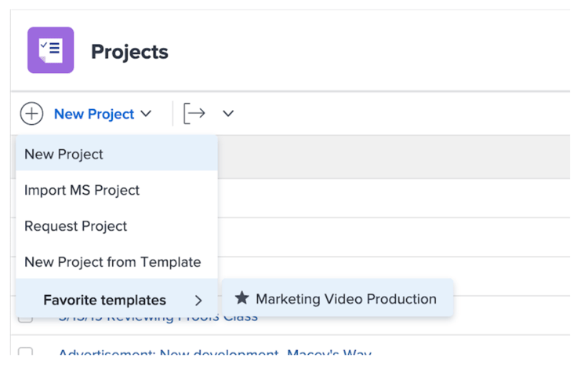Collapse the New Project dropdown chevron
This screenshot has height=376, width=588.
(x=146, y=115)
